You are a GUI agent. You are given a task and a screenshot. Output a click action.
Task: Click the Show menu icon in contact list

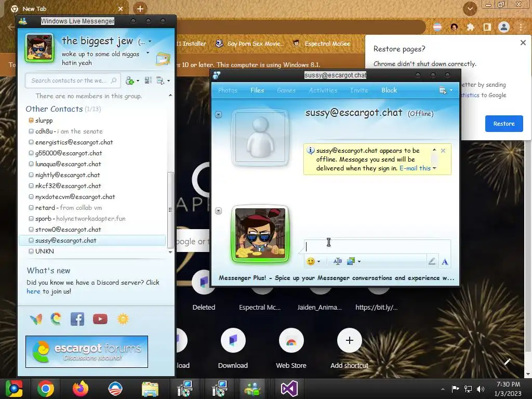(x=160, y=81)
